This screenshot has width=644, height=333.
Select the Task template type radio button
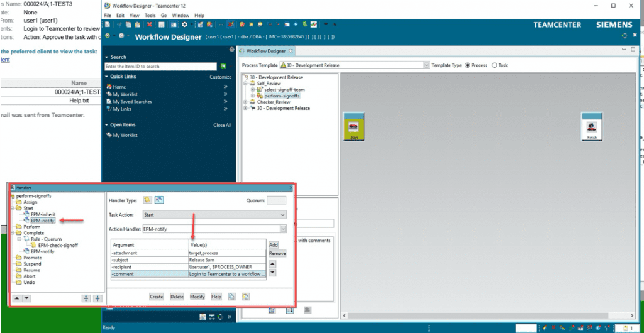click(x=494, y=65)
